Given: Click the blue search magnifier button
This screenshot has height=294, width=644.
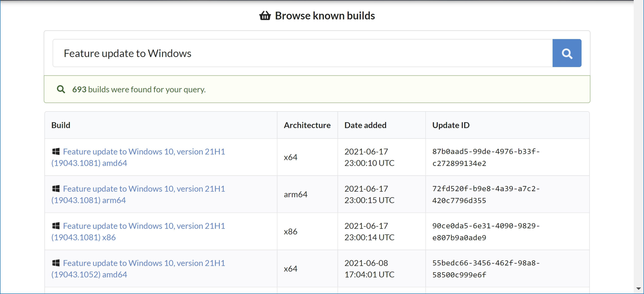Looking at the screenshot, I should click(x=567, y=53).
